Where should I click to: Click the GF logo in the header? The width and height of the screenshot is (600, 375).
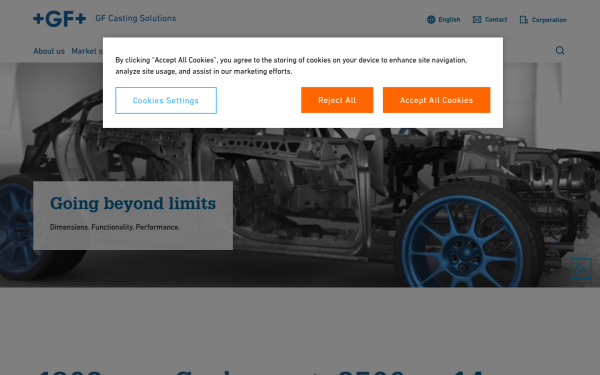59,19
